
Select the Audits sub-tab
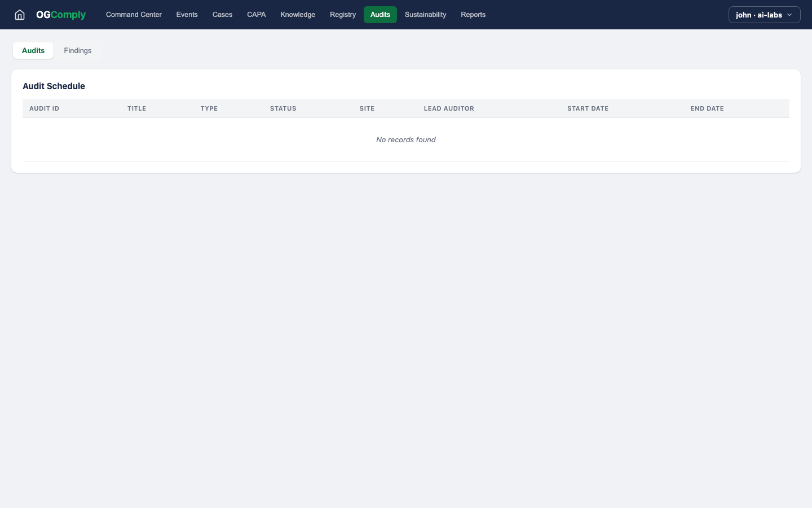33,51
